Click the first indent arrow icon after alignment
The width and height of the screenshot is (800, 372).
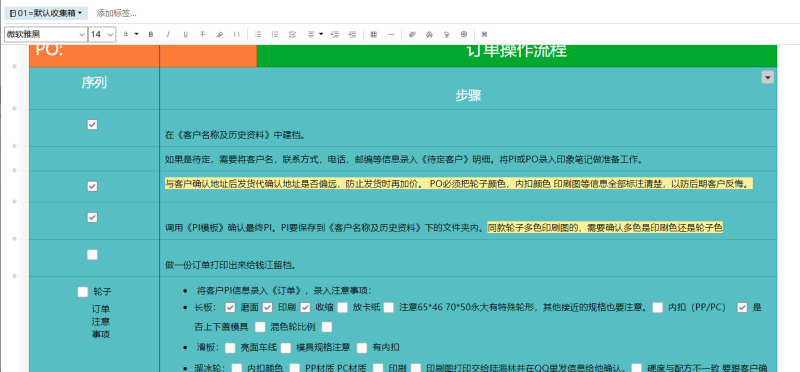pyautogui.click(x=335, y=34)
